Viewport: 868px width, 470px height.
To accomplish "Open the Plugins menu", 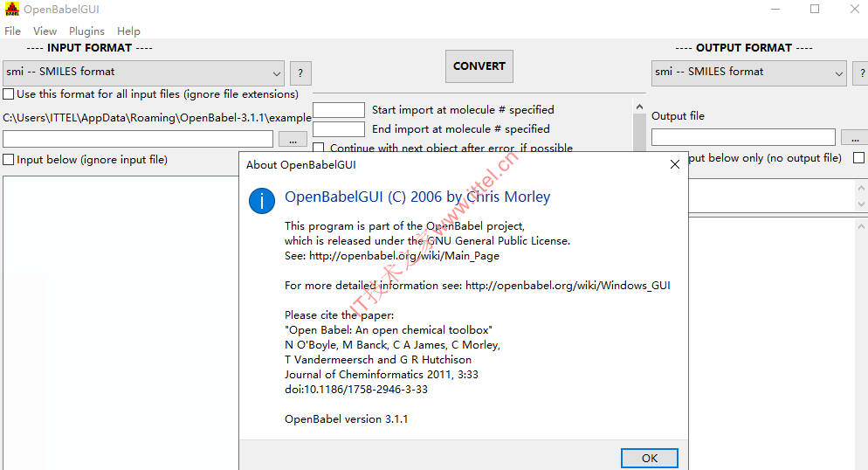I will 87,31.
